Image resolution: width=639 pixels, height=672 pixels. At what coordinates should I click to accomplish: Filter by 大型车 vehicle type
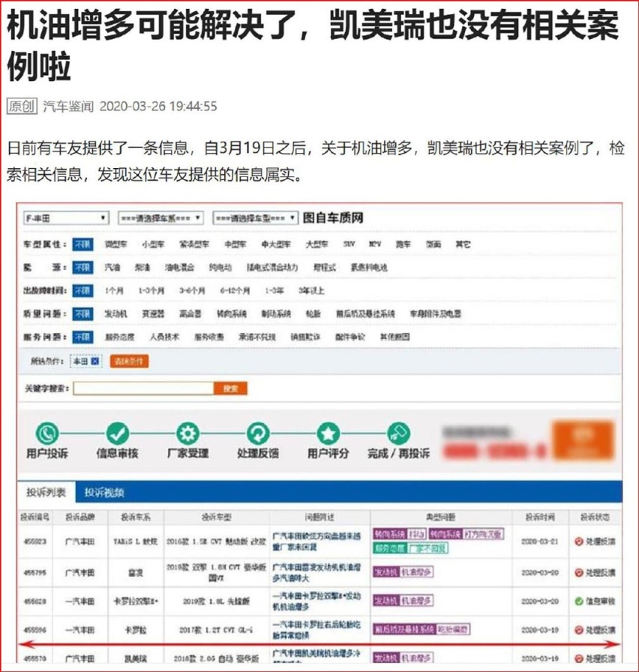pos(316,244)
